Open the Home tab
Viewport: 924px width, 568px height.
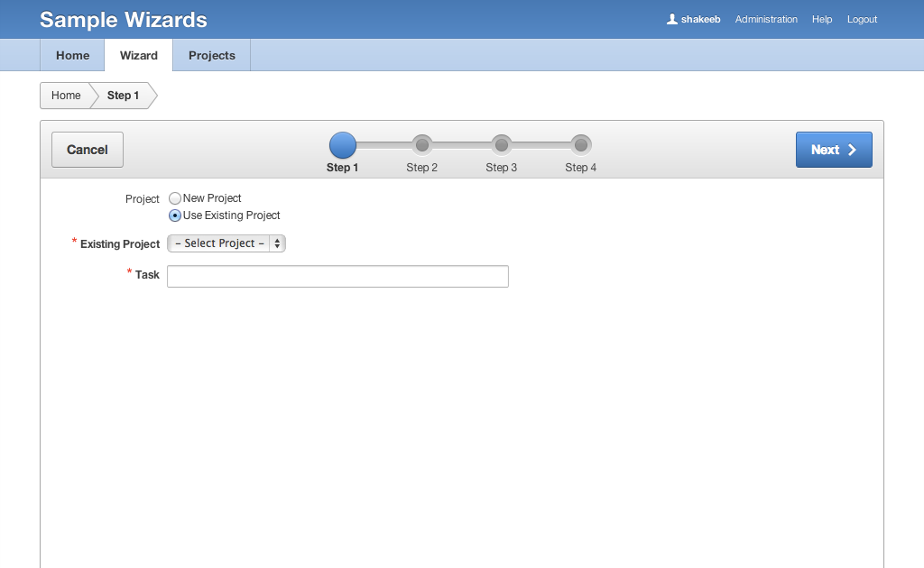pos(72,55)
